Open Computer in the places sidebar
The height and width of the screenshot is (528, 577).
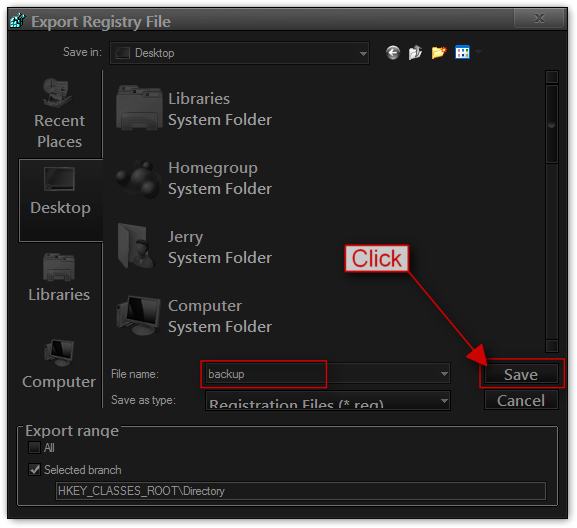(59, 364)
